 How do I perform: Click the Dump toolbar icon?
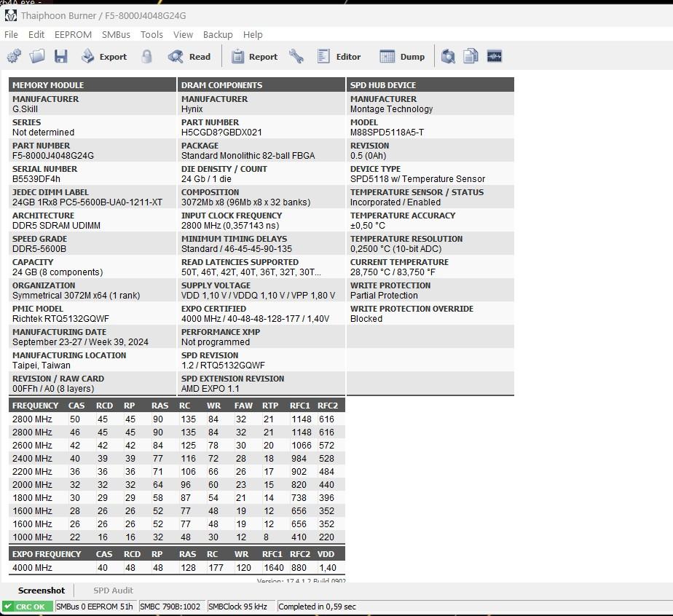387,56
